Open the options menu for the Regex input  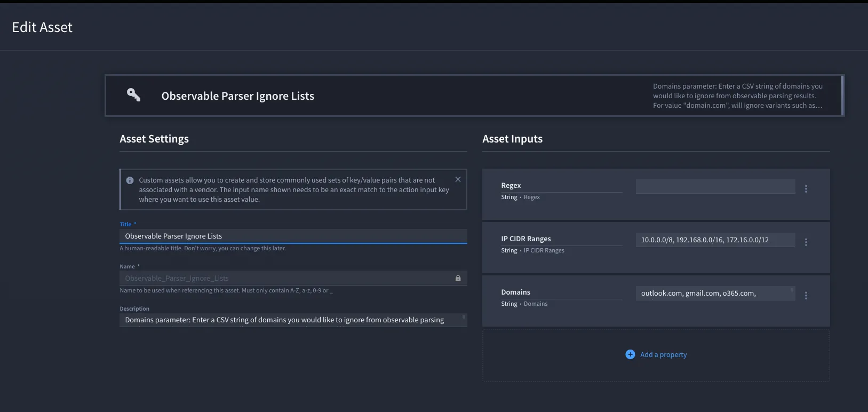(x=806, y=188)
